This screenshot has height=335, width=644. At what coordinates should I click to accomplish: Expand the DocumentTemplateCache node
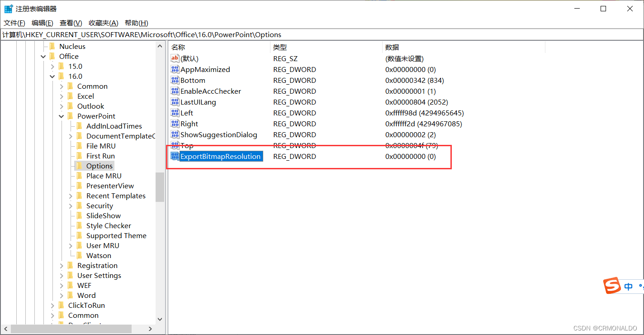click(71, 136)
